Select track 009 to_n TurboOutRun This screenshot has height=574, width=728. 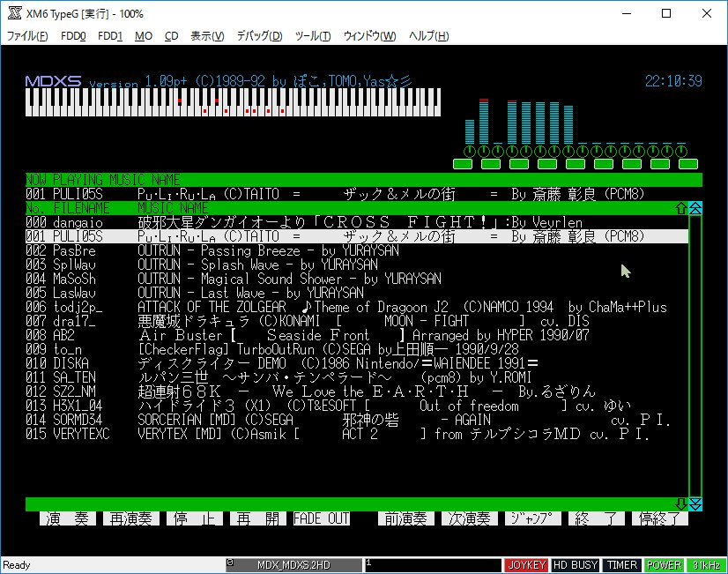tap(357, 349)
